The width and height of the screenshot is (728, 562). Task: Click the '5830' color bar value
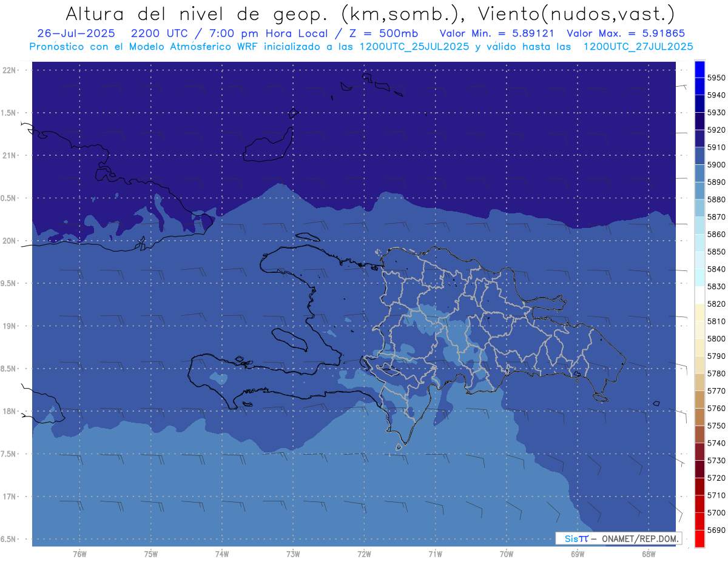coord(716,286)
